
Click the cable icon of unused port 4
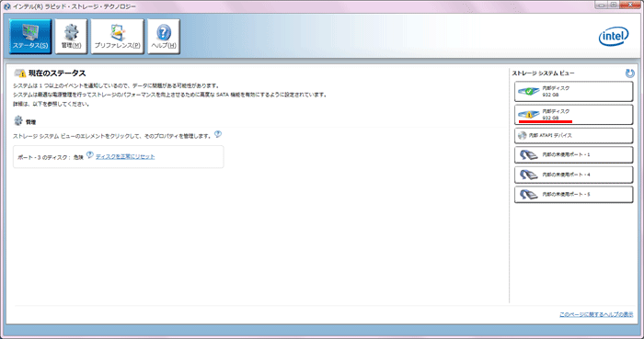point(529,175)
